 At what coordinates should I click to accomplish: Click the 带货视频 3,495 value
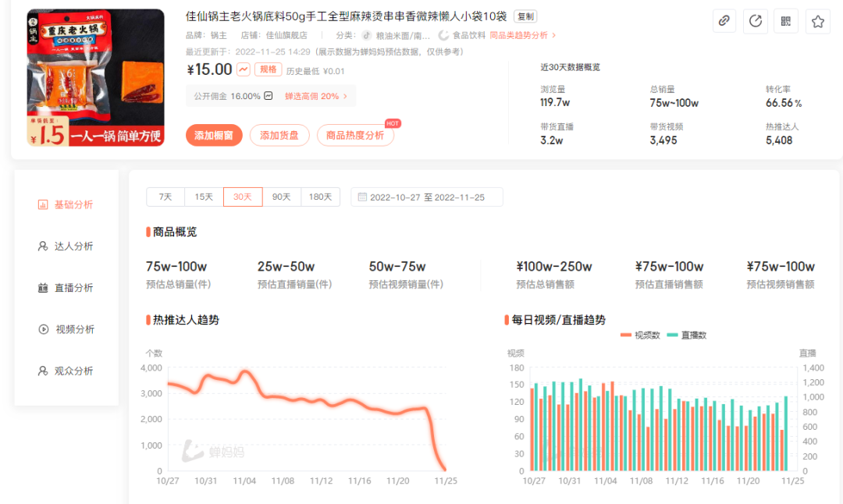tap(663, 140)
